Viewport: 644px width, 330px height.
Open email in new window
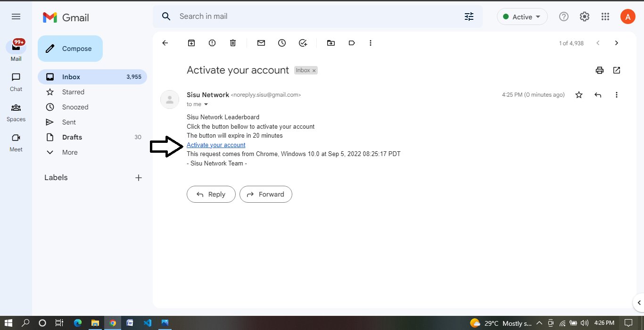tap(617, 70)
